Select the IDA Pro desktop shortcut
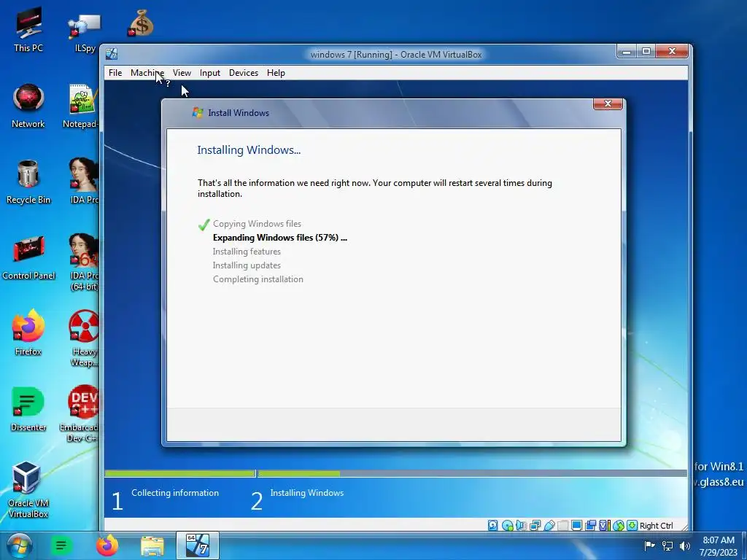747x560 pixels. (x=84, y=181)
